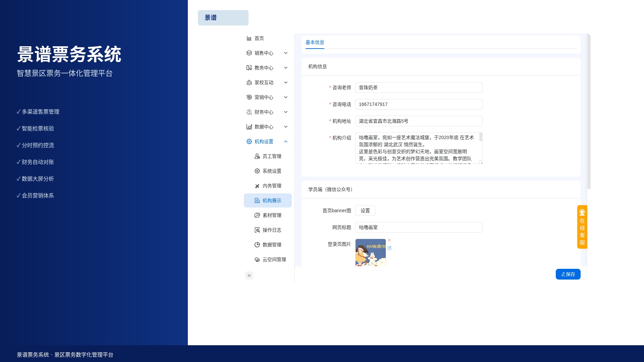
Task: Open 素材管理 submenu item
Action: [x=268, y=215]
